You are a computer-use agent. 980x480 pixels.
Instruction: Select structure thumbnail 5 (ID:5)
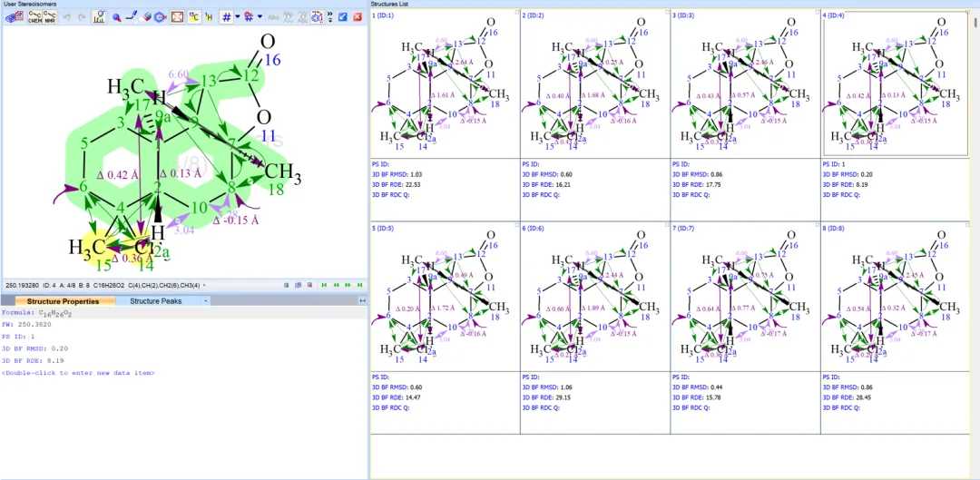(446, 296)
